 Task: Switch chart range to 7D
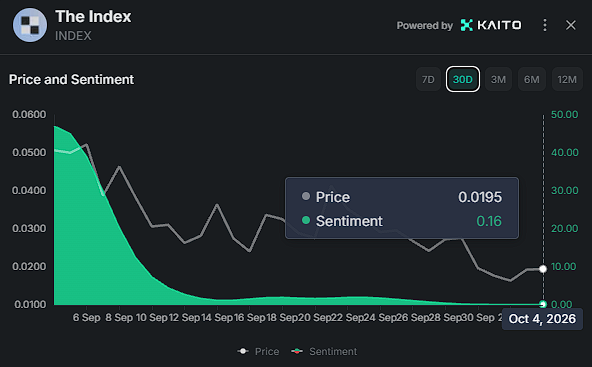428,79
